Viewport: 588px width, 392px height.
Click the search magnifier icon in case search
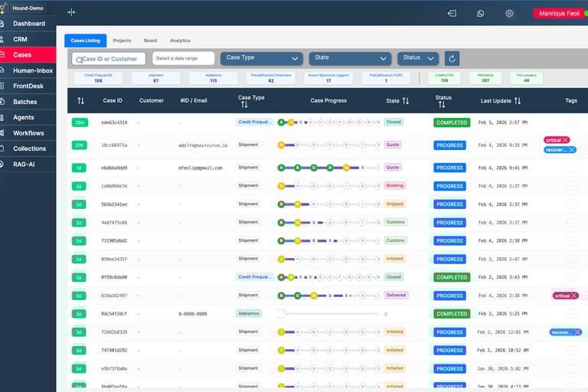point(79,59)
